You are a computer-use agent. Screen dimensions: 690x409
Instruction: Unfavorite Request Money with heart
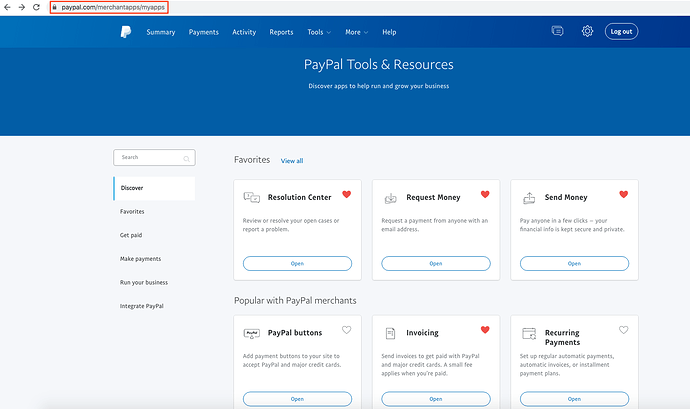(485, 194)
